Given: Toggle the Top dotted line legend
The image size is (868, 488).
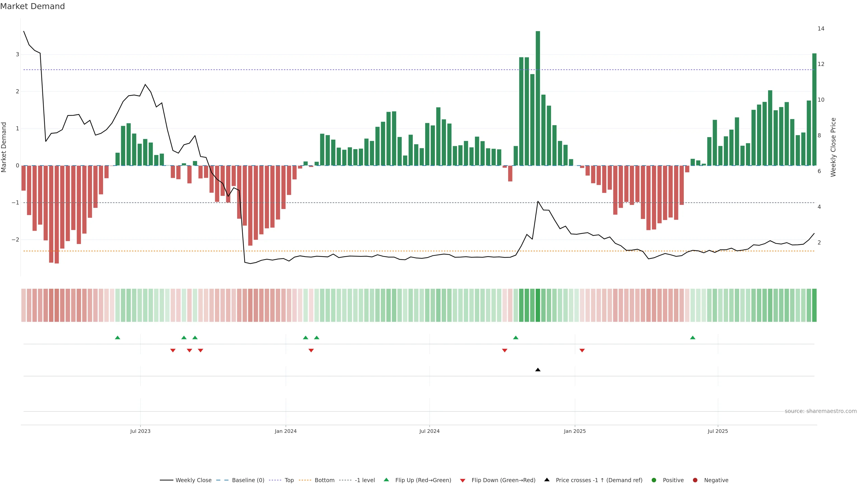Looking at the screenshot, I should click(x=275, y=480).
